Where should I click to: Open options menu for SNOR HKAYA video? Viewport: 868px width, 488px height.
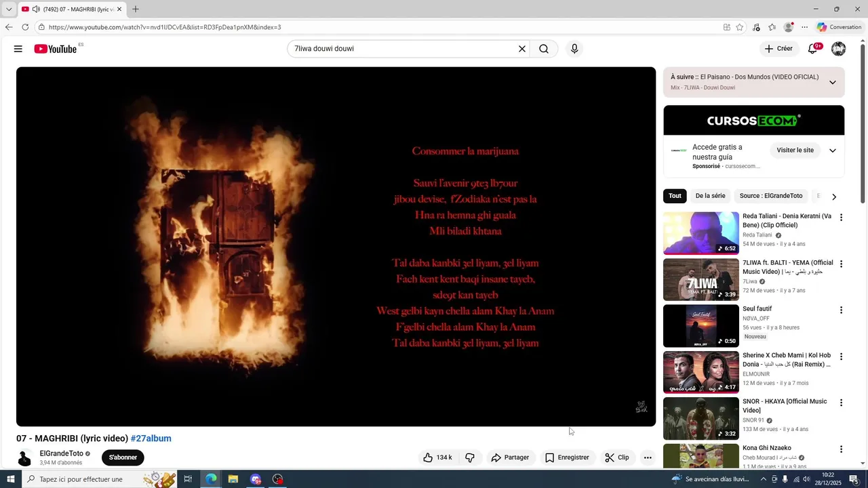(841, 403)
